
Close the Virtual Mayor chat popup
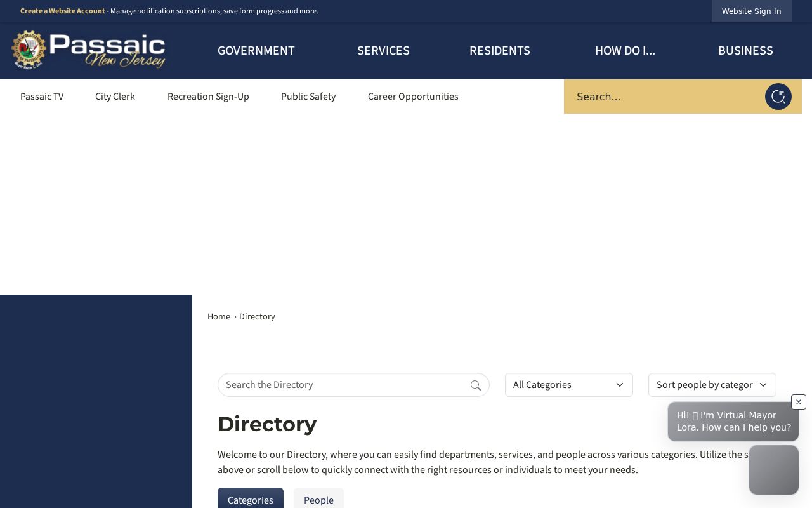point(799,402)
